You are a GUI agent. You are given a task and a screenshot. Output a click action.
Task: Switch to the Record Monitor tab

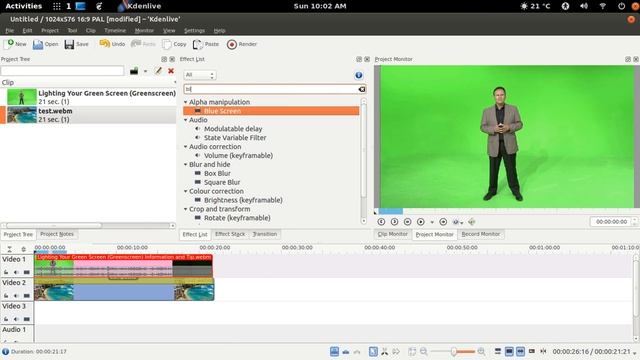(x=480, y=234)
